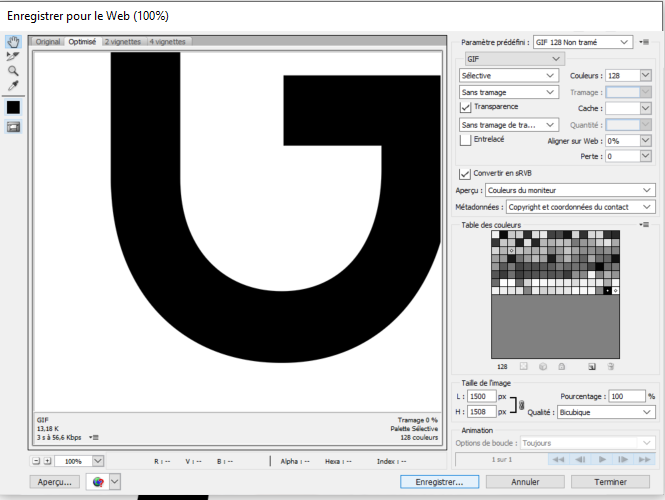Click the add new color icon

pyautogui.click(x=592, y=366)
